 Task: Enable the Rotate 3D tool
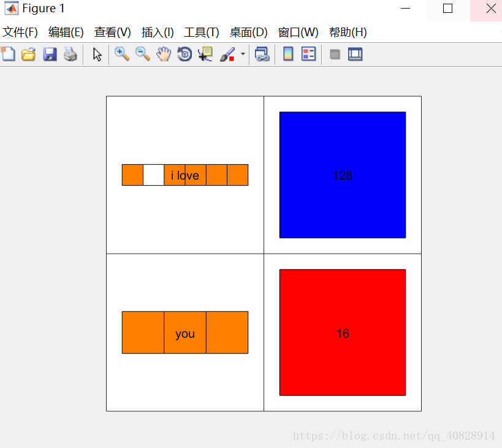tap(184, 54)
